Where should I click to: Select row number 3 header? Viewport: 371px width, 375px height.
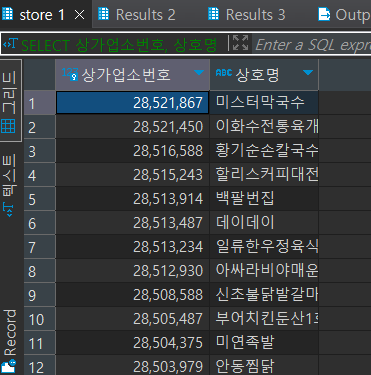(39, 151)
